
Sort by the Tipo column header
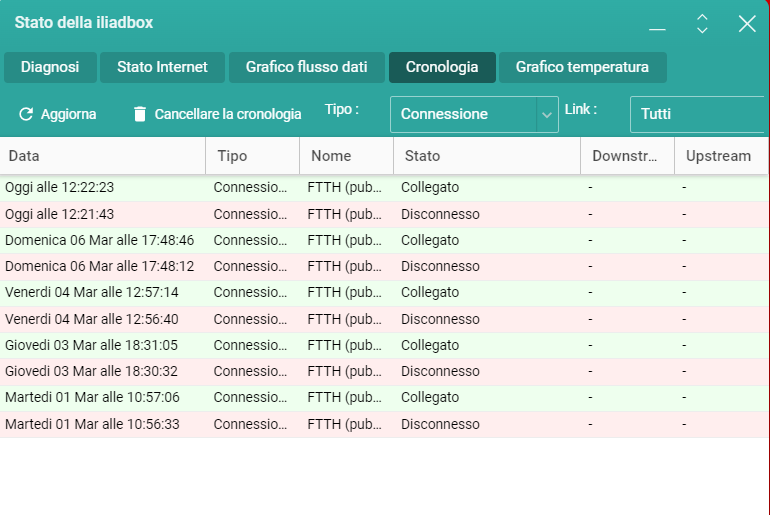click(x=252, y=156)
